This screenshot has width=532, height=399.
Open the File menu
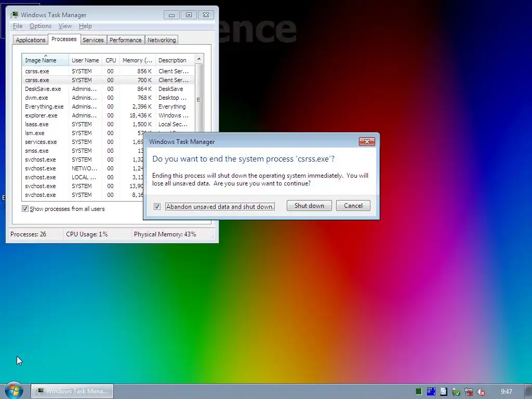tap(18, 26)
